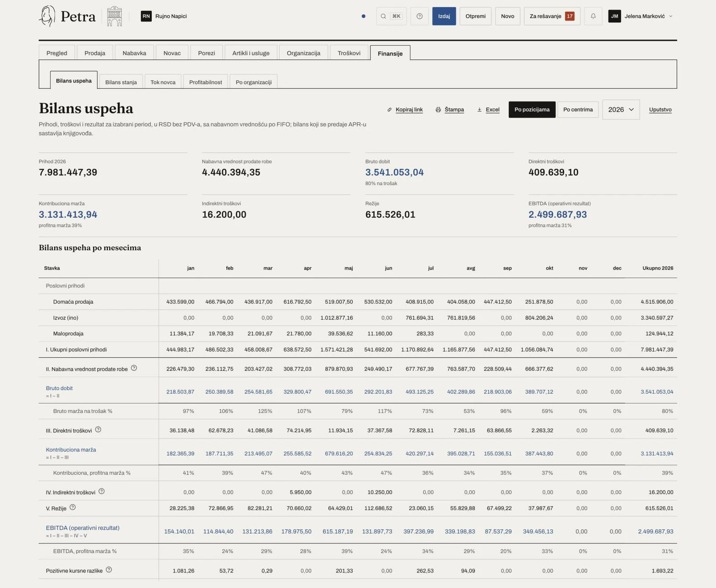This screenshot has width=716, height=588.
Task: Open the Prodaja tab
Action: [x=95, y=53]
